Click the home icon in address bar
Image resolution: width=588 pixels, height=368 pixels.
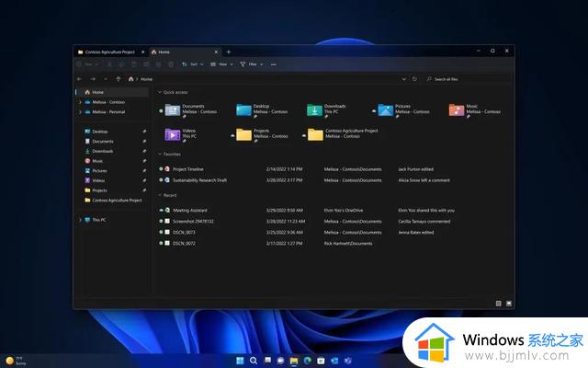pyautogui.click(x=130, y=79)
